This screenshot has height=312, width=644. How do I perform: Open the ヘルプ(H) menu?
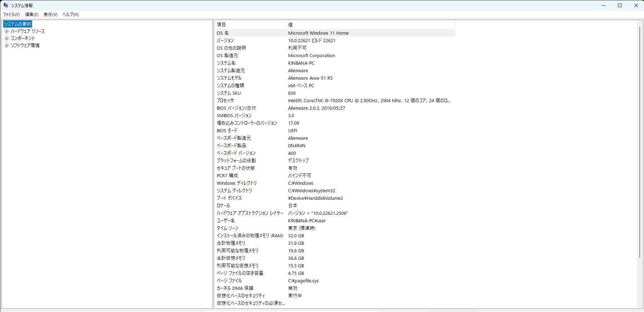coord(71,15)
